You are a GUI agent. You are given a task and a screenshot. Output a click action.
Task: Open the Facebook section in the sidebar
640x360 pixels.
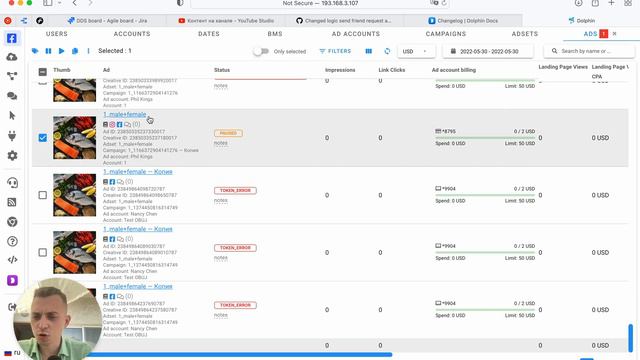point(12,38)
